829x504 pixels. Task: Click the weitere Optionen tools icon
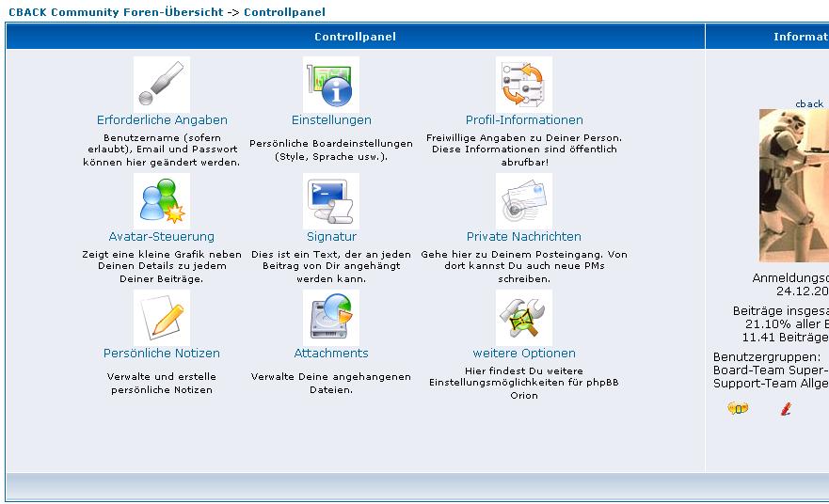coord(524,318)
